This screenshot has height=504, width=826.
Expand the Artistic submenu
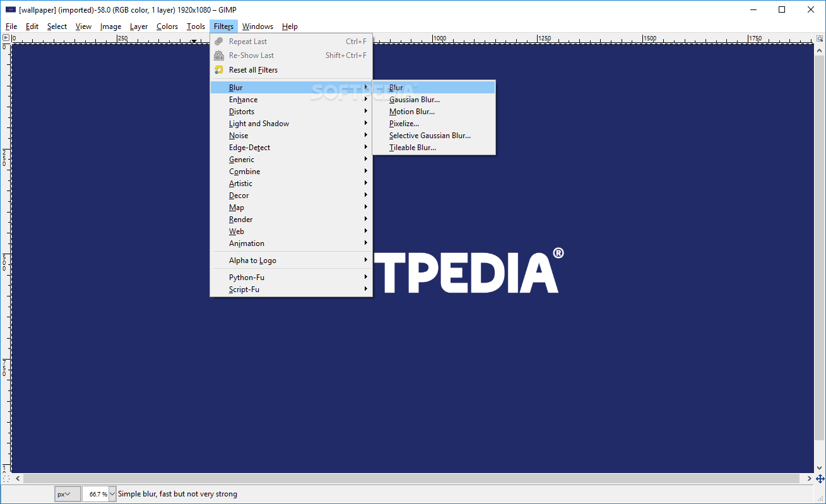point(291,184)
